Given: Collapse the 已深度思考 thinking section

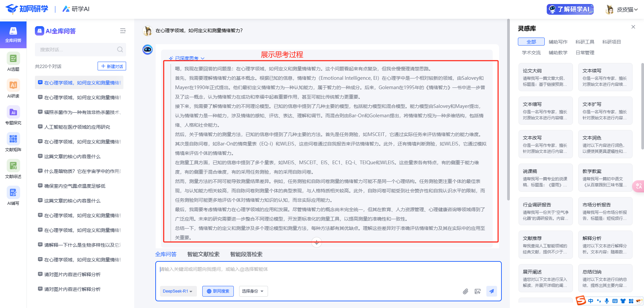Looking at the screenshot, I should click(x=187, y=58).
